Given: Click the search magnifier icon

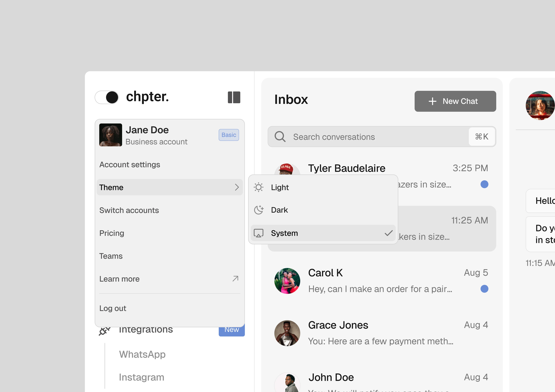Looking at the screenshot, I should pos(280,137).
